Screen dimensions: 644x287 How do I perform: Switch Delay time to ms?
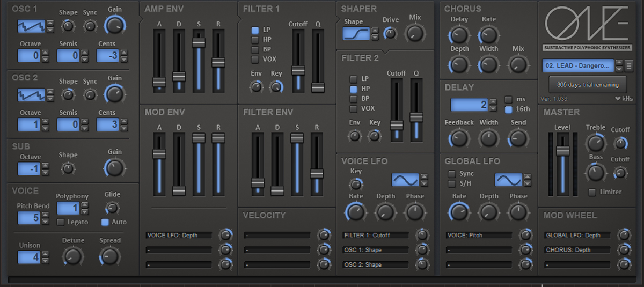[508, 99]
